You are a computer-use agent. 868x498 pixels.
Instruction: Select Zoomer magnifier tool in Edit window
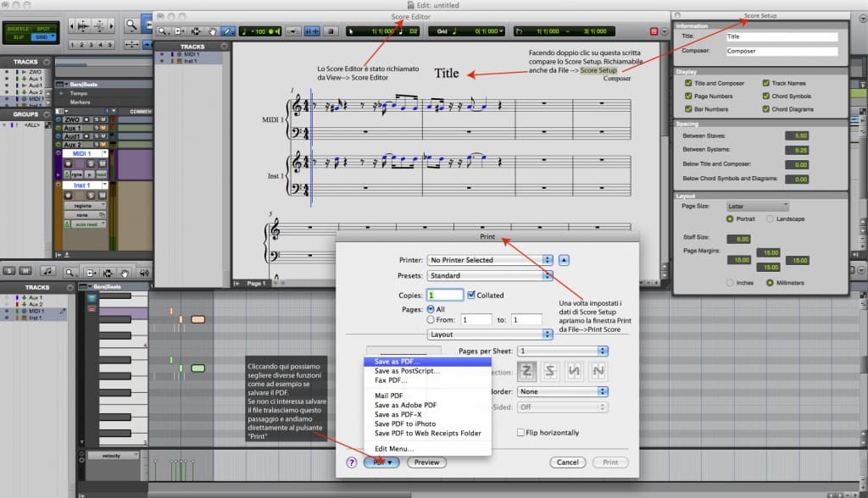click(x=131, y=25)
